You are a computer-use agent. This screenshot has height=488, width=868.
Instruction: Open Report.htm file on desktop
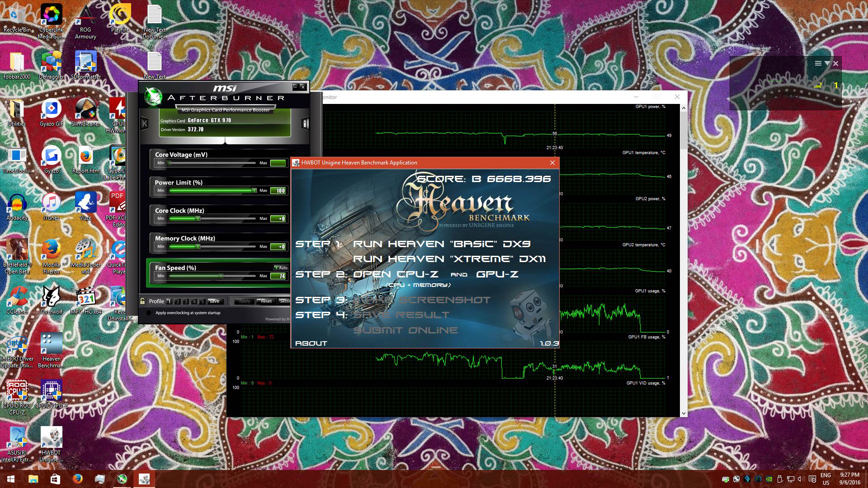point(85,160)
